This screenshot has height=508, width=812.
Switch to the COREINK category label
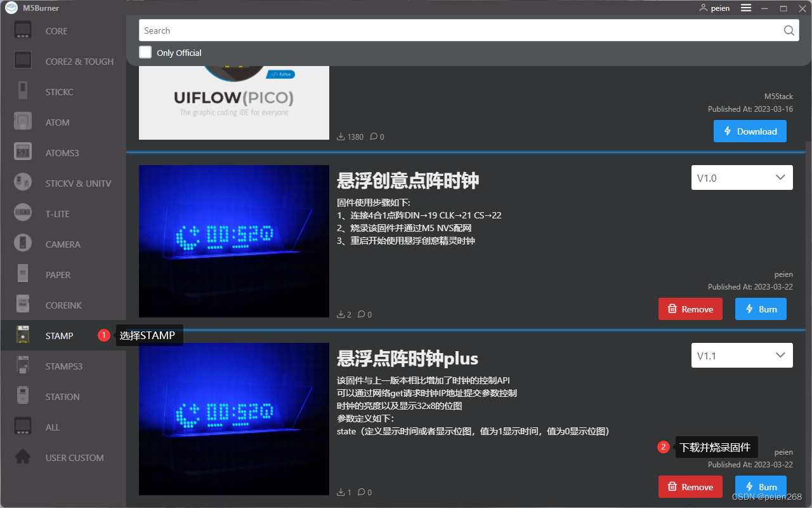coord(63,305)
